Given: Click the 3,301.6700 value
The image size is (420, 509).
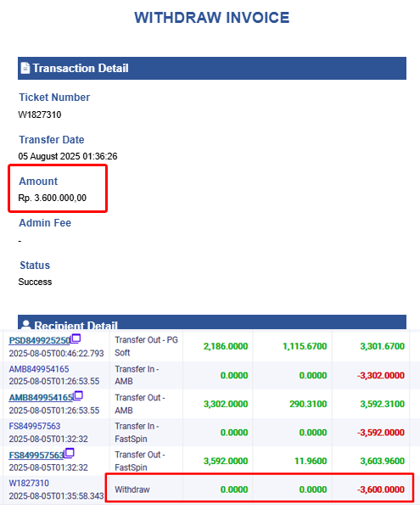Looking at the screenshot, I should point(383,346).
